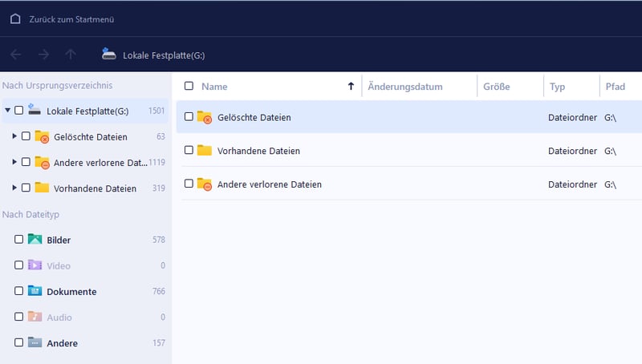Click the home icon for Startmenü
Viewport: 642px width, 364px height.
click(x=15, y=18)
